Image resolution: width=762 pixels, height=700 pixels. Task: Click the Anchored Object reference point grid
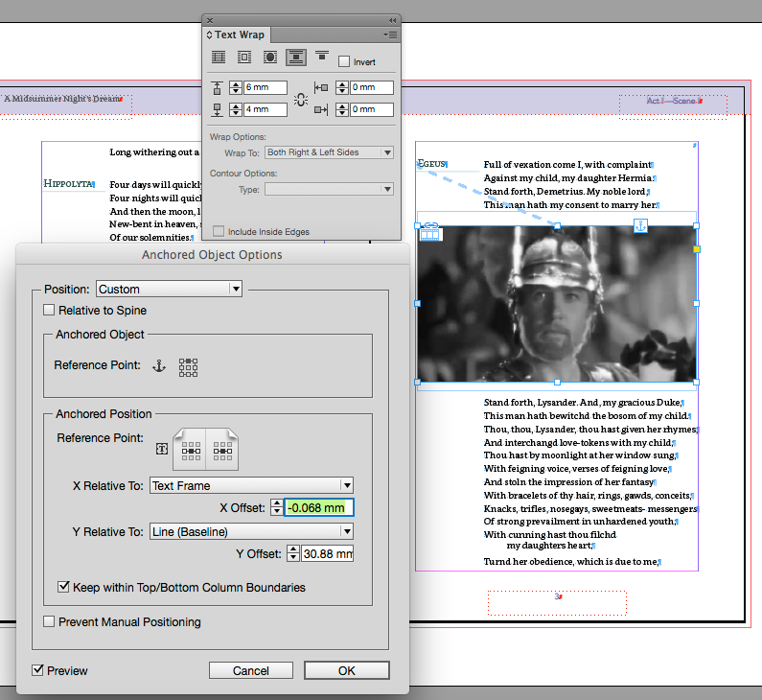[188, 367]
